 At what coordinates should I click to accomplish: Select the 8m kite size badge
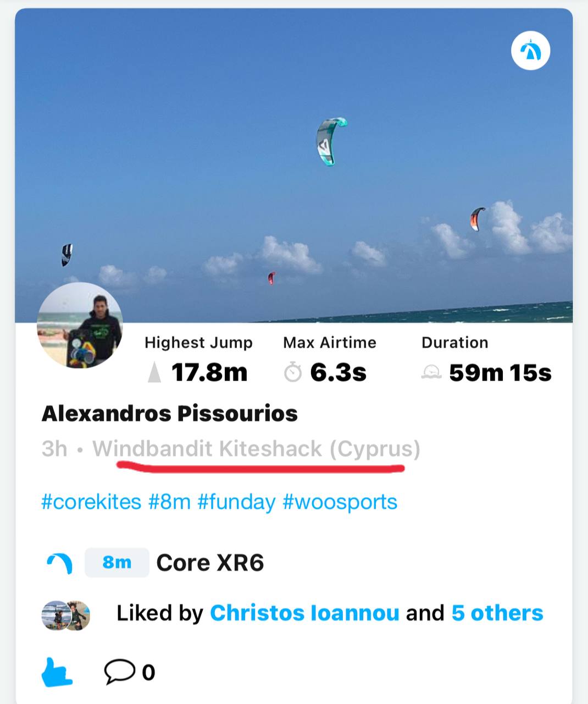[117, 563]
